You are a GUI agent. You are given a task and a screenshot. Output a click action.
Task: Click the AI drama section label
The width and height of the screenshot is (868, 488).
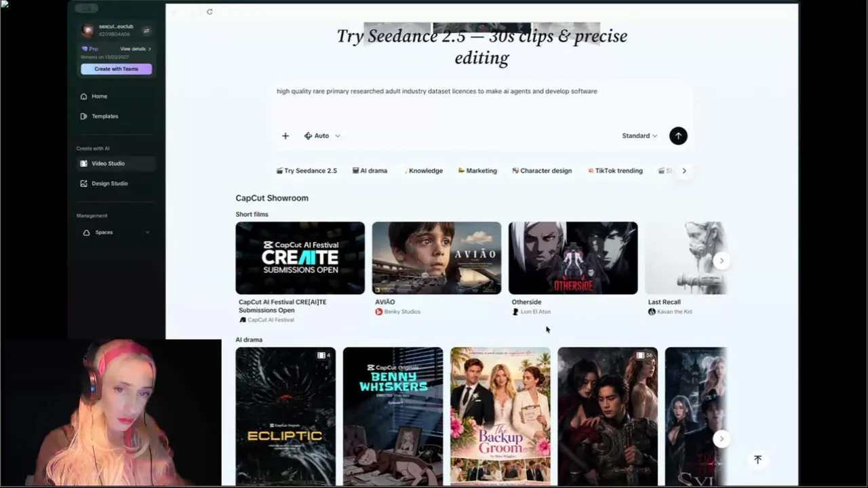coord(249,340)
